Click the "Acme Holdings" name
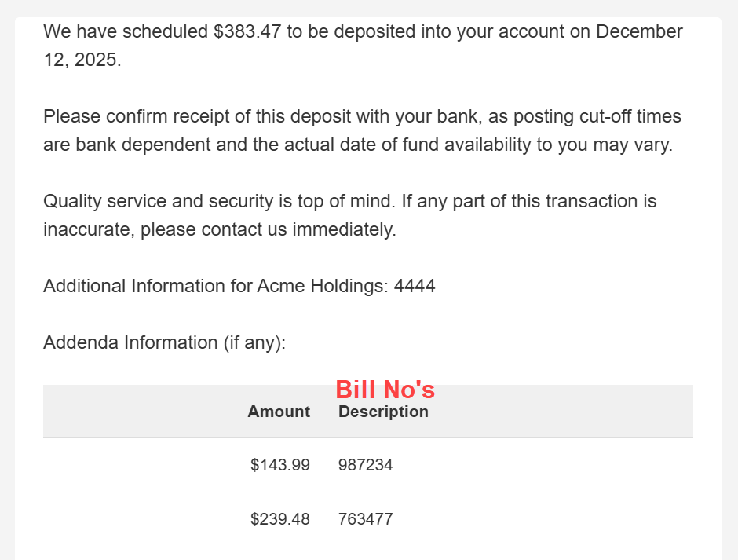This screenshot has width=738, height=560. tap(320, 287)
